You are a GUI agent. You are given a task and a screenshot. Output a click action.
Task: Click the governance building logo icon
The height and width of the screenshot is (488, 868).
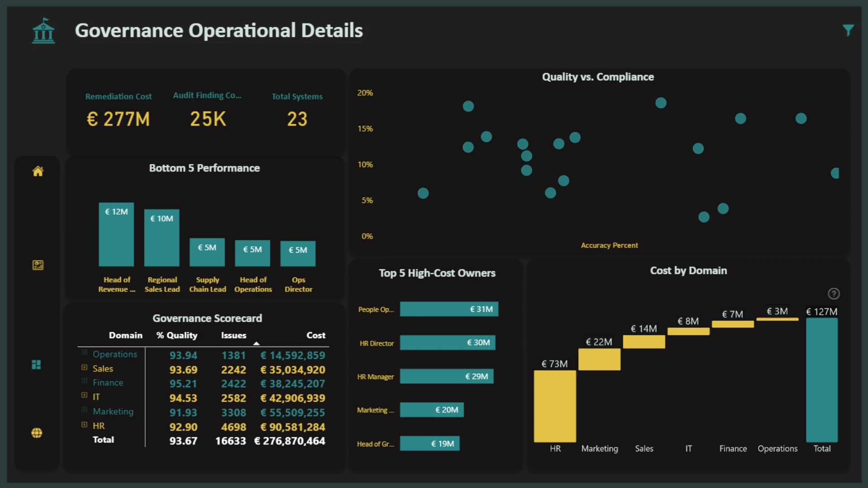43,31
